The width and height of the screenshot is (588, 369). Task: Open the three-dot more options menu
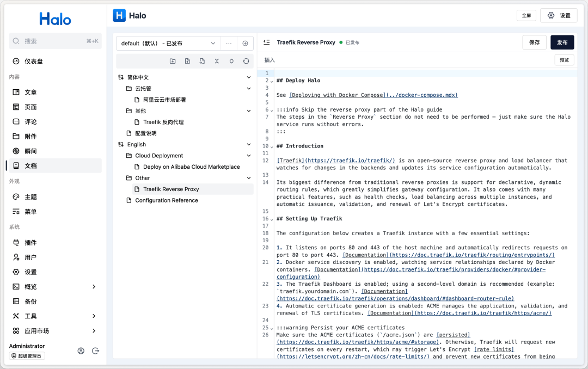pos(229,43)
